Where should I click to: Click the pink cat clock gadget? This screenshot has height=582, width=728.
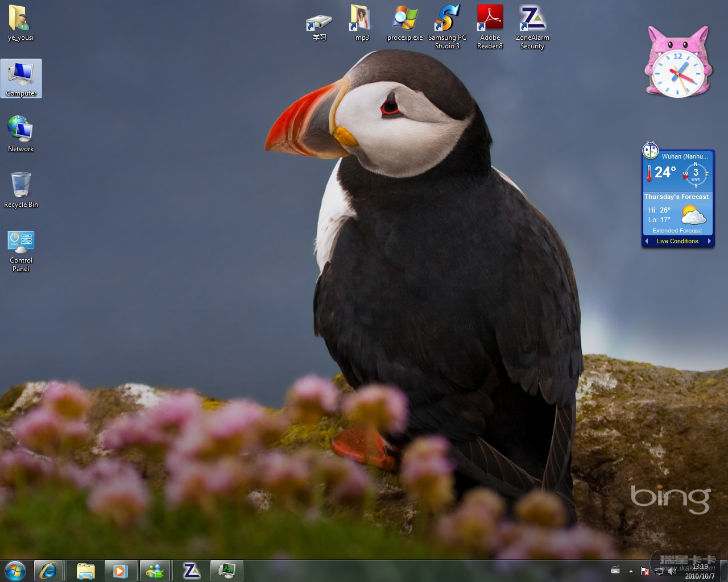point(677,64)
